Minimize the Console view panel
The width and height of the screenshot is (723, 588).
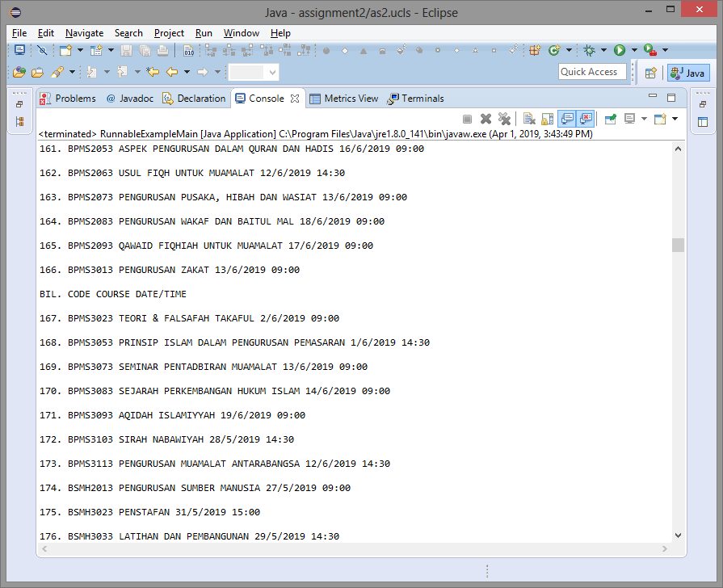coord(653,96)
